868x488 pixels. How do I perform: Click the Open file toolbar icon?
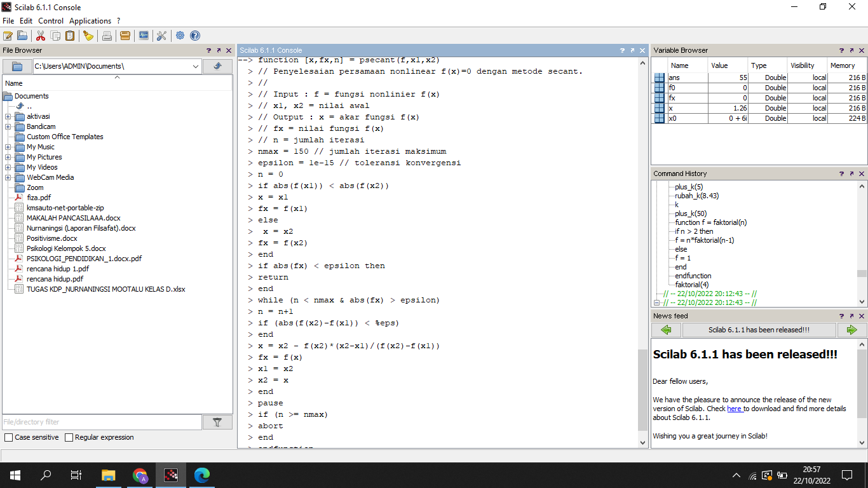(22, 36)
